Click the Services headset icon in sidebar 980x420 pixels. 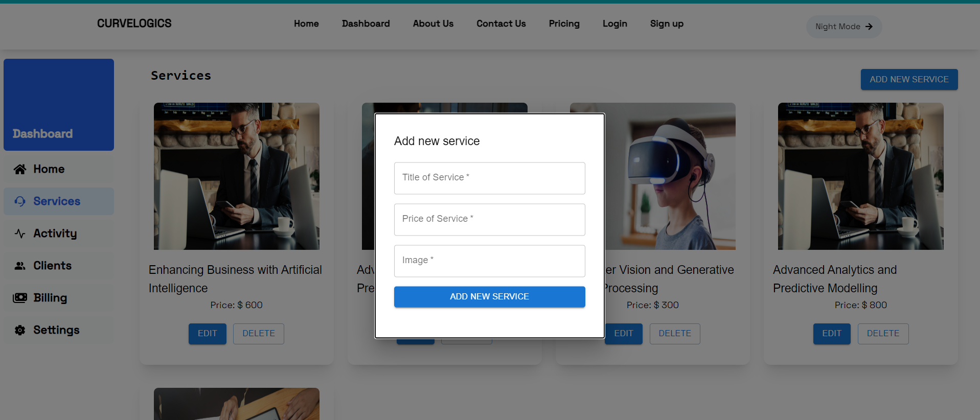click(20, 201)
